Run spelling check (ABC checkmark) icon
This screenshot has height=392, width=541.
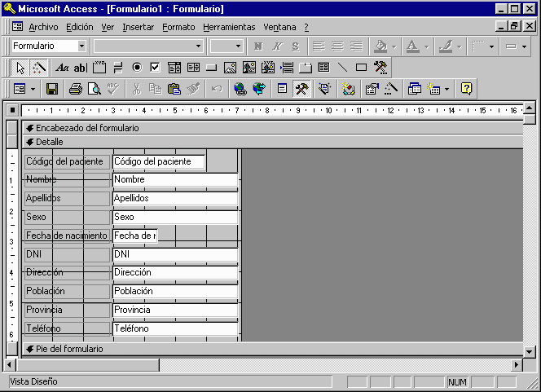pos(113,89)
